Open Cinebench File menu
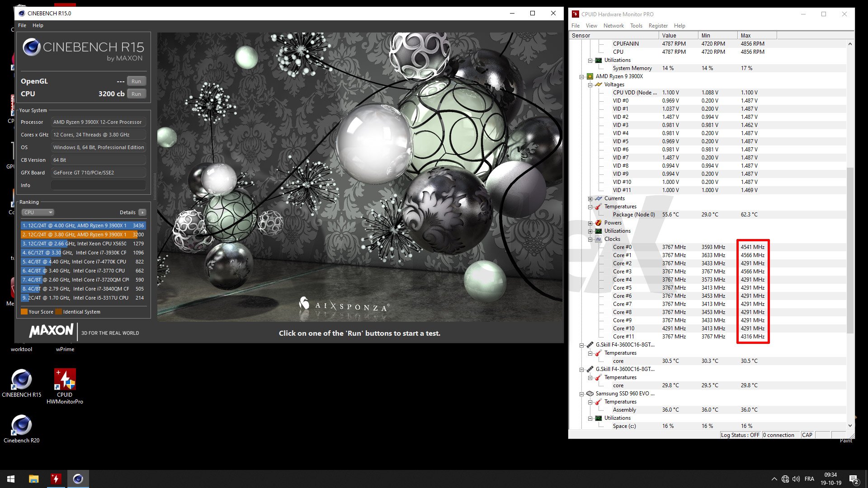The image size is (868, 488). tap(22, 25)
